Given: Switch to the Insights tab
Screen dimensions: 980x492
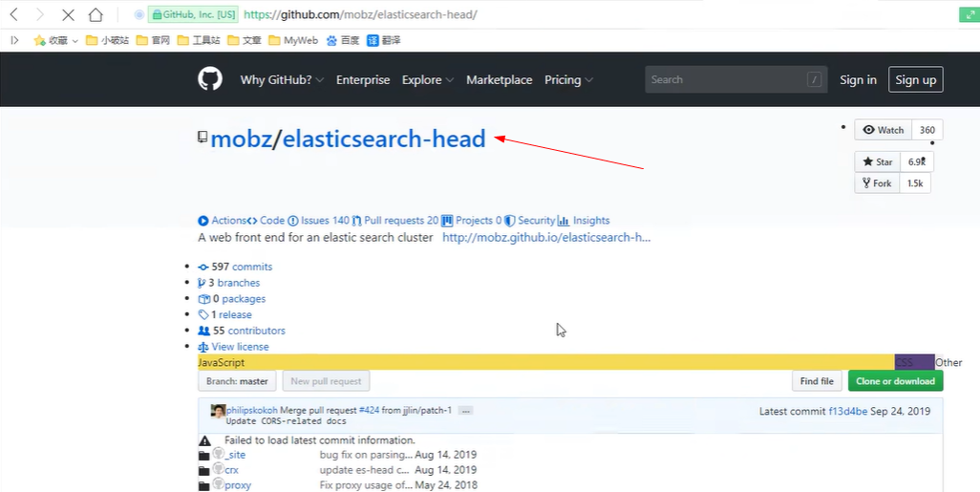Looking at the screenshot, I should tap(584, 221).
